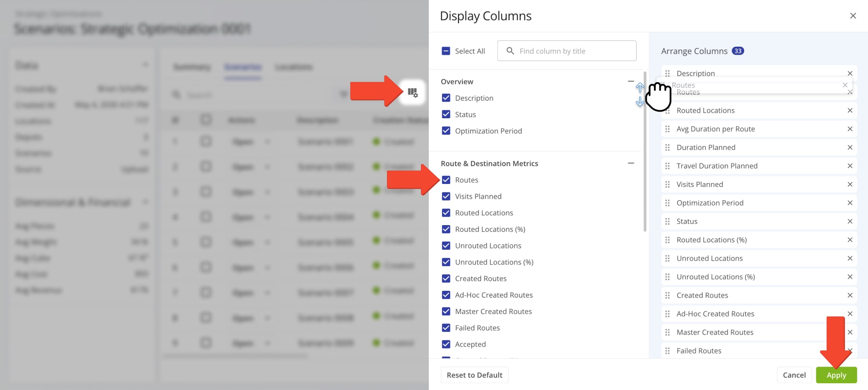Switch to the Locations tab
The height and width of the screenshot is (390, 868).
pos(294,67)
